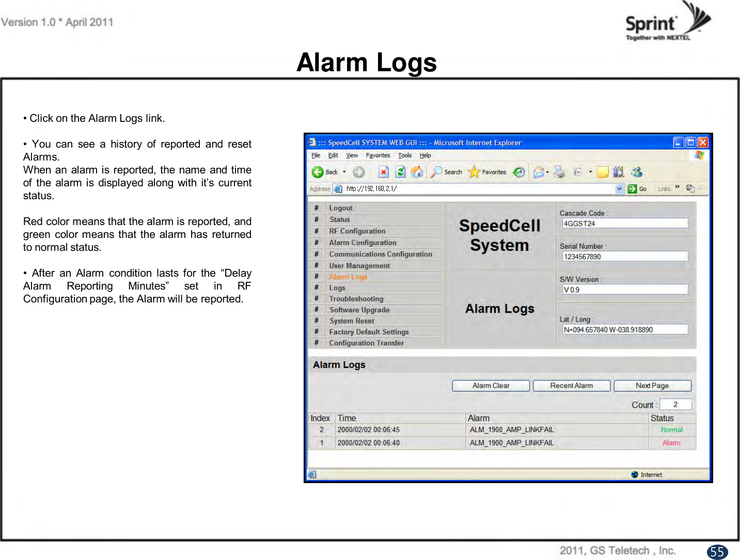Click the Refresh page icon
Viewport: 740px width, 560px height.
400,172
